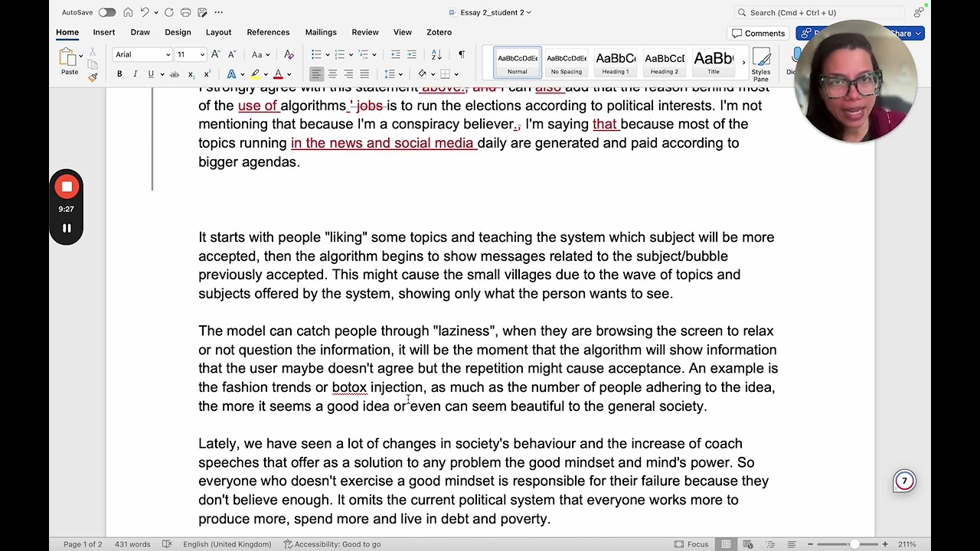The image size is (980, 551).
Task: Open the References tab
Action: tap(268, 32)
